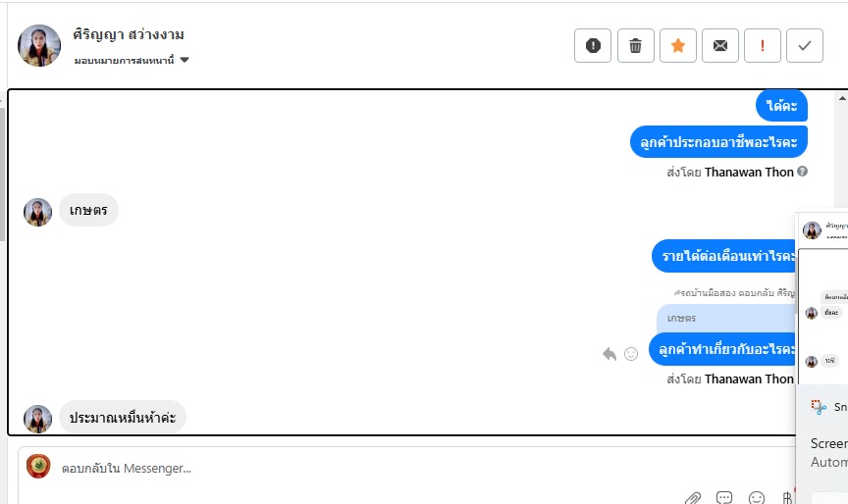This screenshot has width=848, height=504.
Task: Click the sender avatar beside เกษตร message
Action: [x=37, y=212]
